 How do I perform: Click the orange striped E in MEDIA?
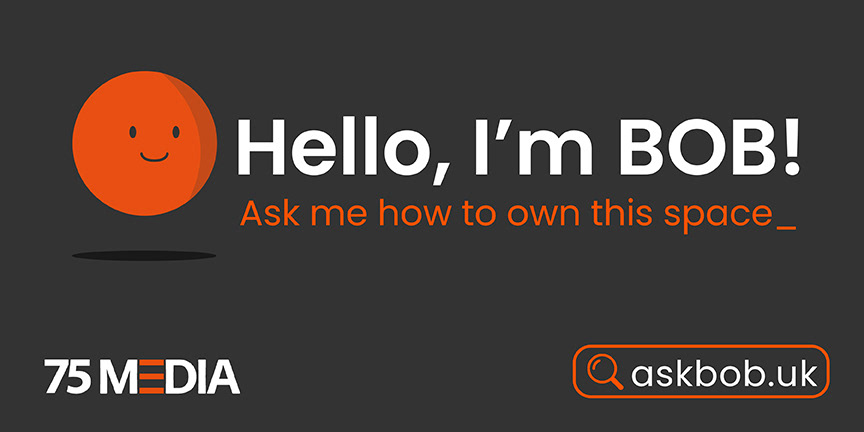click(155, 376)
